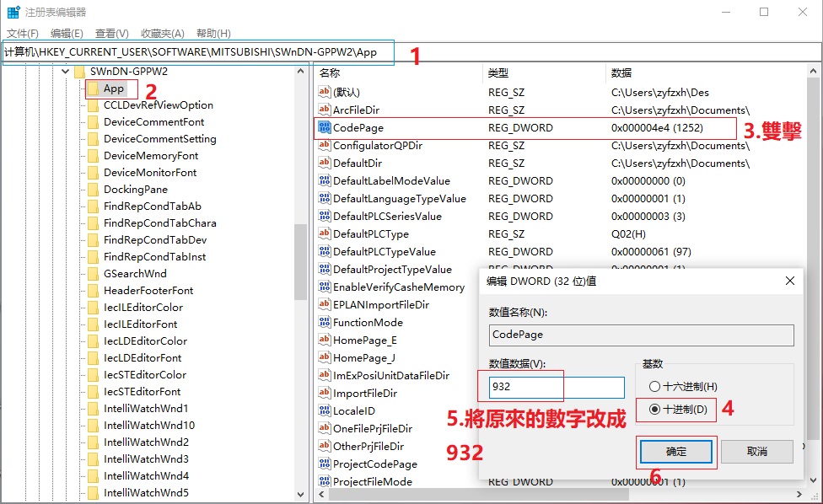Click the DefaultPLCType string icon
The width and height of the screenshot is (823, 504).
[325, 234]
